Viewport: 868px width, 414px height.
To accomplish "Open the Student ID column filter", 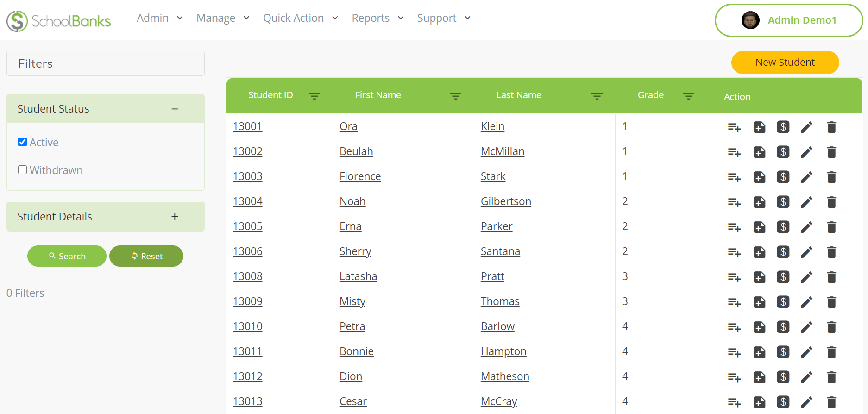I will pos(314,96).
